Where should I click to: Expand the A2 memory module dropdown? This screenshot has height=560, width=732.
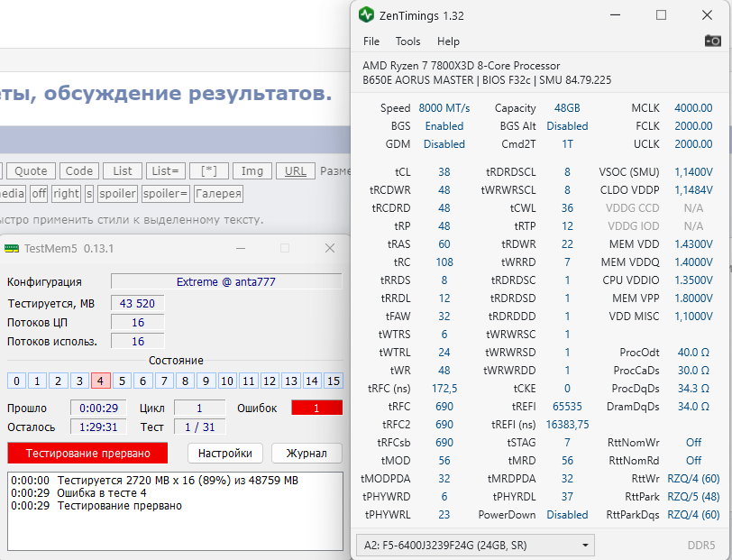(x=586, y=545)
